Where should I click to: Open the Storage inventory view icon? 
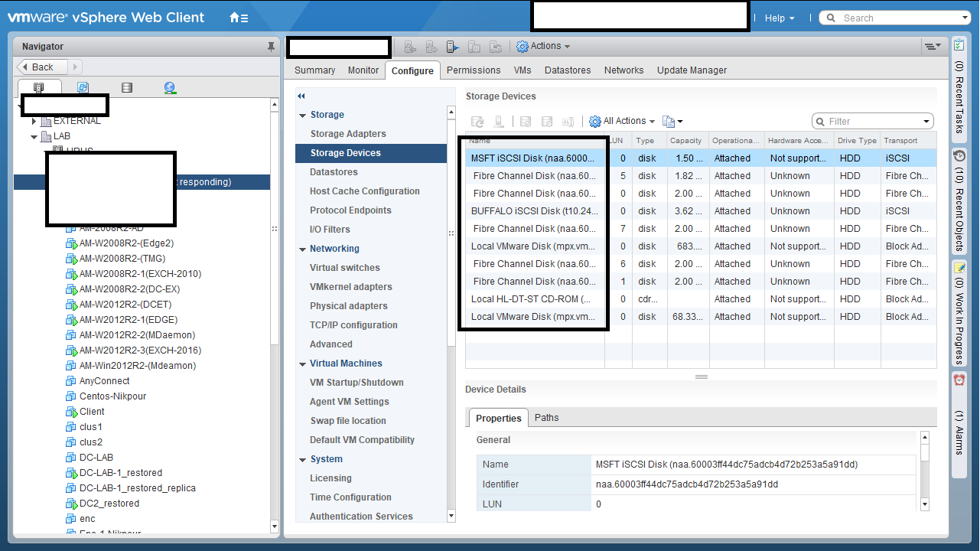click(x=127, y=88)
